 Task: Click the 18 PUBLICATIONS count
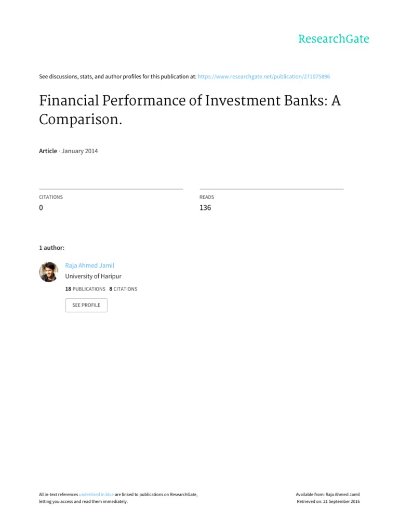[x=85, y=289]
